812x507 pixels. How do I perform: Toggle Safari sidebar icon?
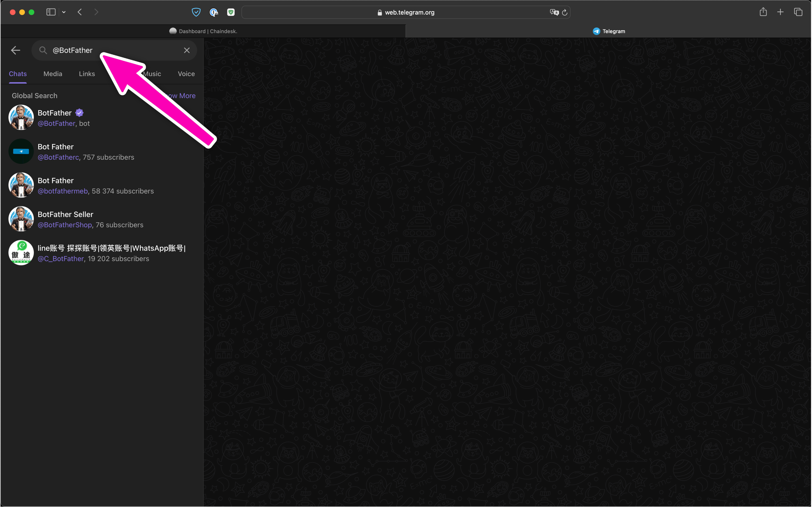tap(51, 12)
